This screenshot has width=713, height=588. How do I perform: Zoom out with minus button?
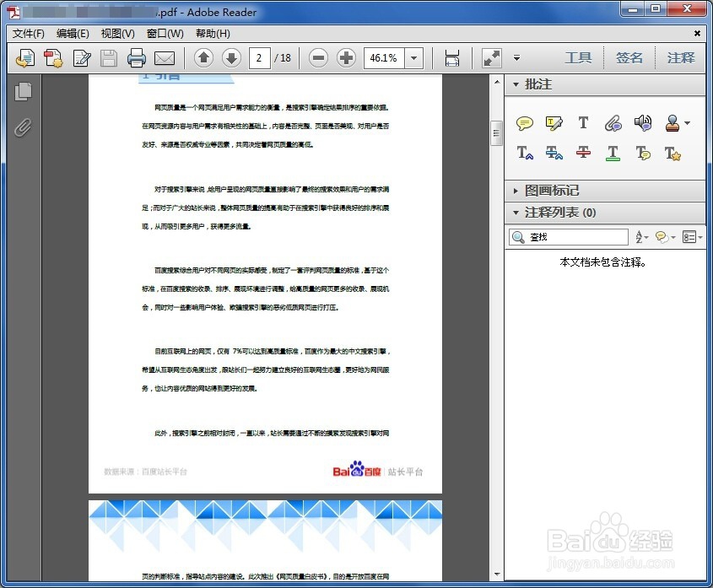[319, 58]
